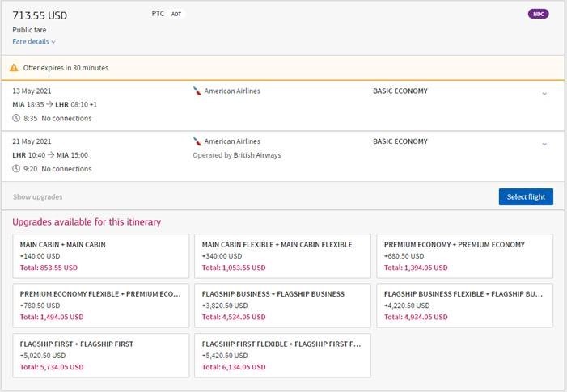Viewport: 567px width, 392px height.
Task: Expand the Fare details dropdown
Action: click(x=34, y=41)
